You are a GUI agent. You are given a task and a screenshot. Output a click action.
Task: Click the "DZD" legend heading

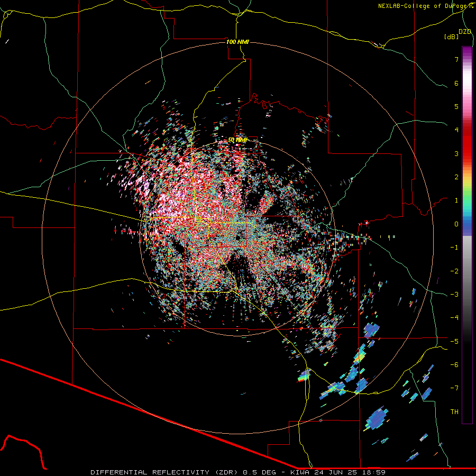[465, 32]
